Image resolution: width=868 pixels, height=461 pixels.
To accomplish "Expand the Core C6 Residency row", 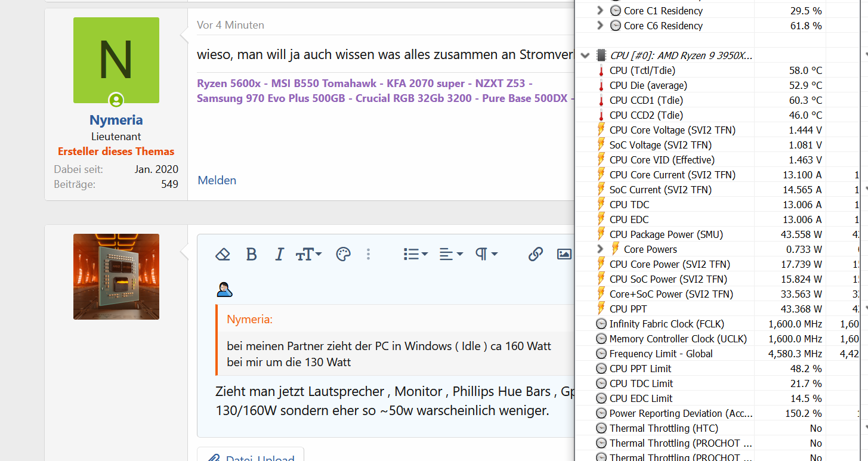I will pyautogui.click(x=600, y=26).
